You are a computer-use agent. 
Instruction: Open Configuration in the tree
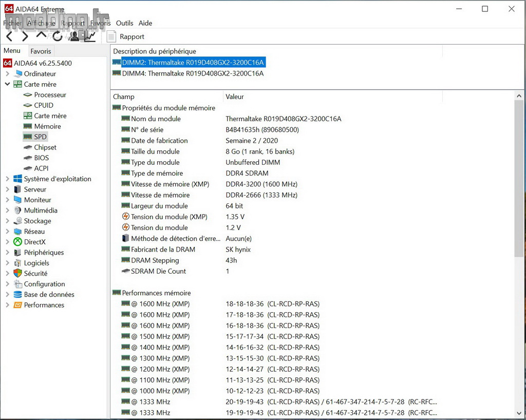point(44,284)
